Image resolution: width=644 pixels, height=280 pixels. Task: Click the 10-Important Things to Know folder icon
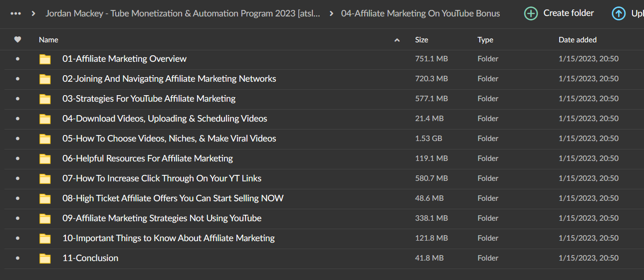(45, 238)
